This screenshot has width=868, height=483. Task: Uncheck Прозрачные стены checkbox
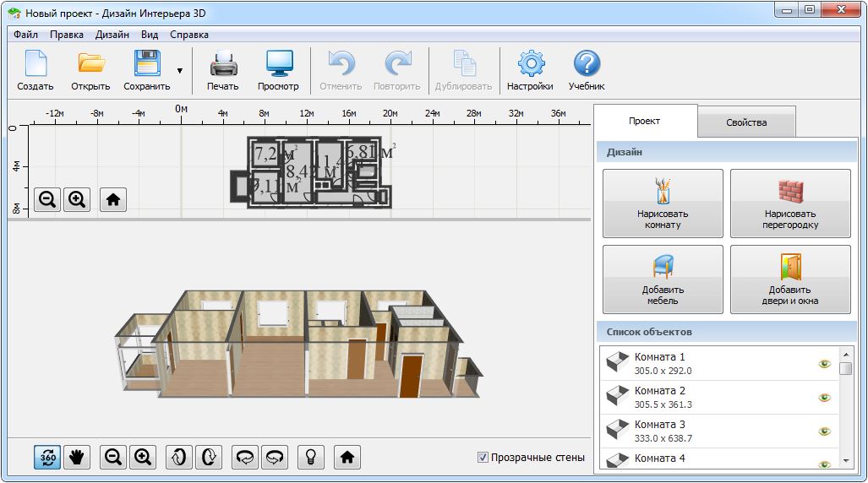(483, 458)
